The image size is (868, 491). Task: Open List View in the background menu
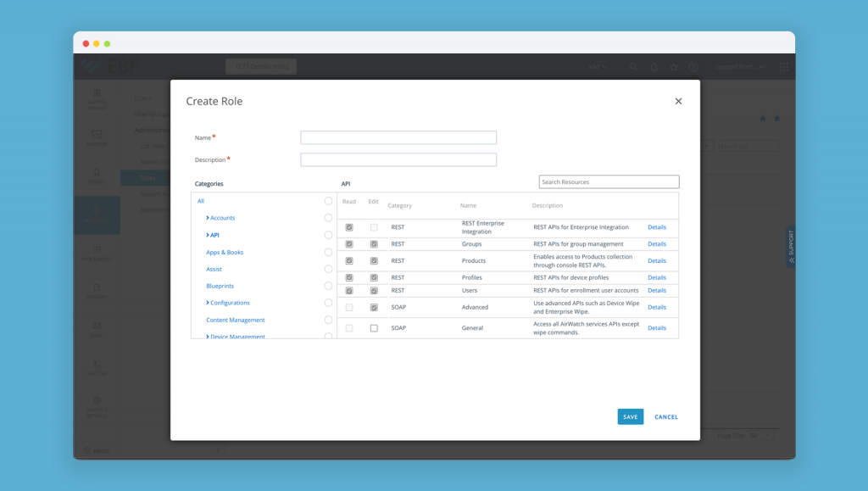(153, 146)
